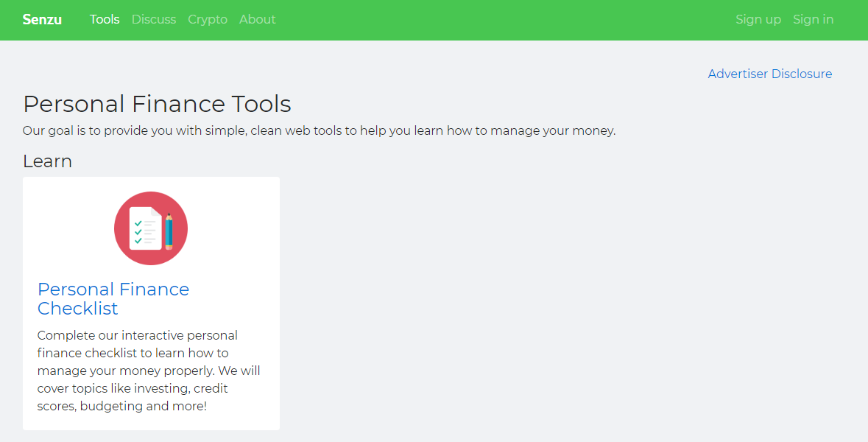
Task: Click the white document with green checkmarks
Action: (x=144, y=229)
